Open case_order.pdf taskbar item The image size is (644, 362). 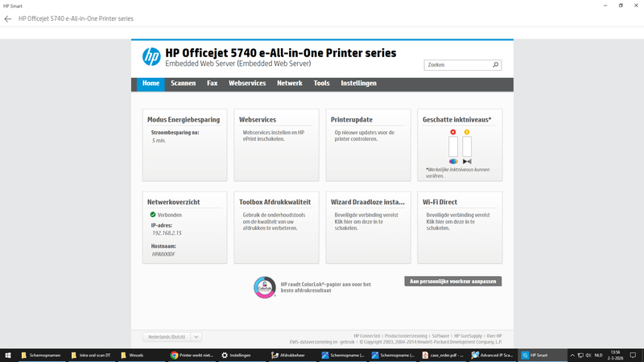(x=444, y=356)
